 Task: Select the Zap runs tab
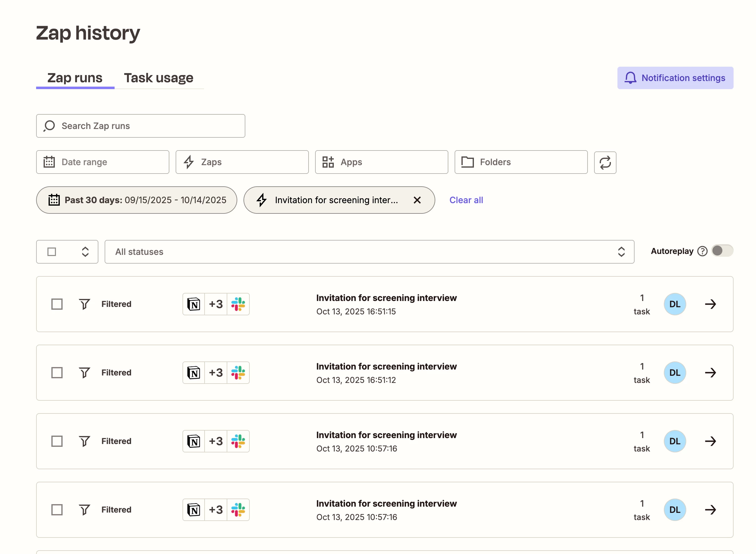point(75,78)
